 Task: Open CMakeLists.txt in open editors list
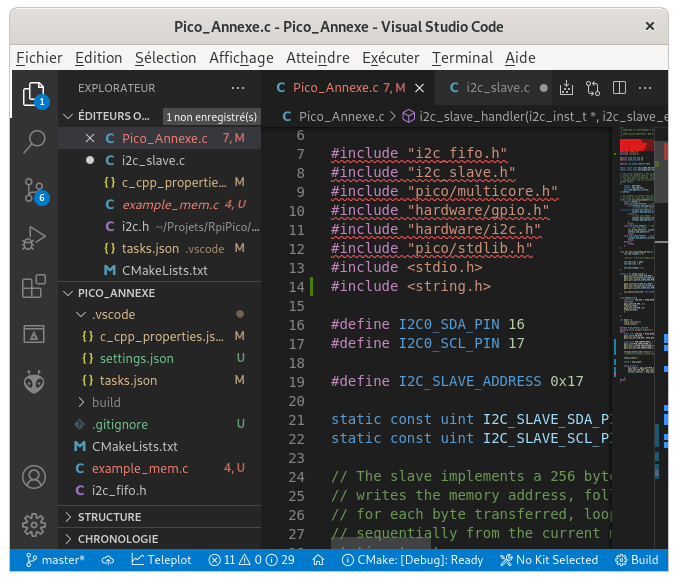click(160, 271)
